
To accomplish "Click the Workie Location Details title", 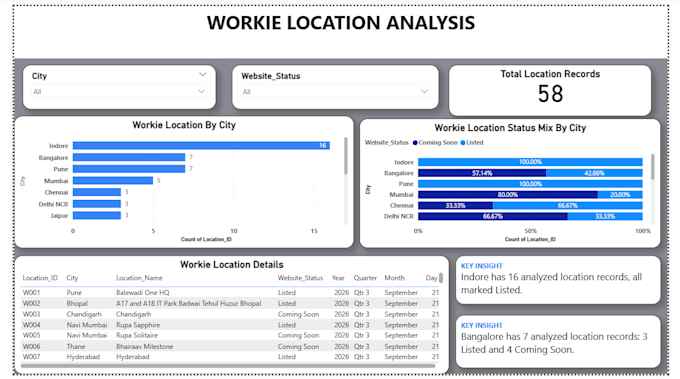I will point(232,265).
